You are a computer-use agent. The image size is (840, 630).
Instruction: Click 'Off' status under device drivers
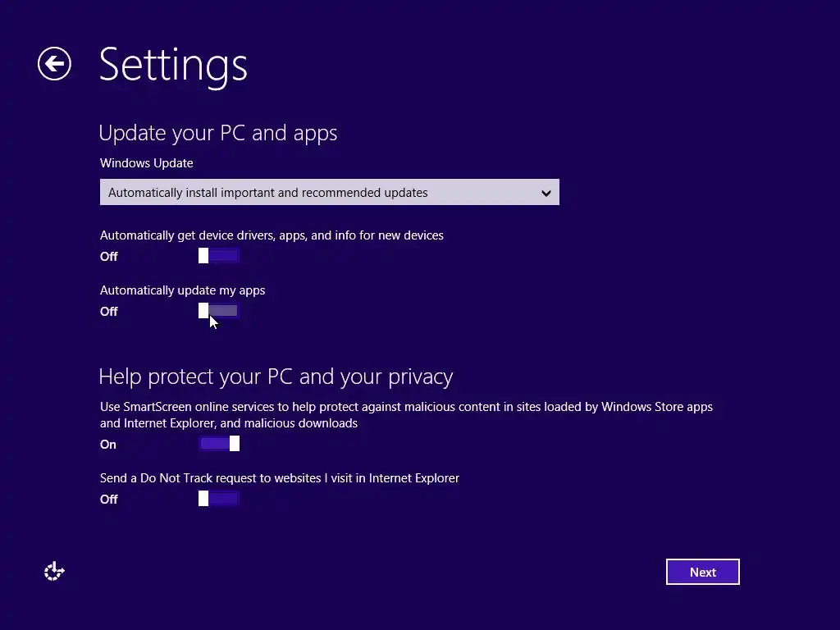pos(109,257)
